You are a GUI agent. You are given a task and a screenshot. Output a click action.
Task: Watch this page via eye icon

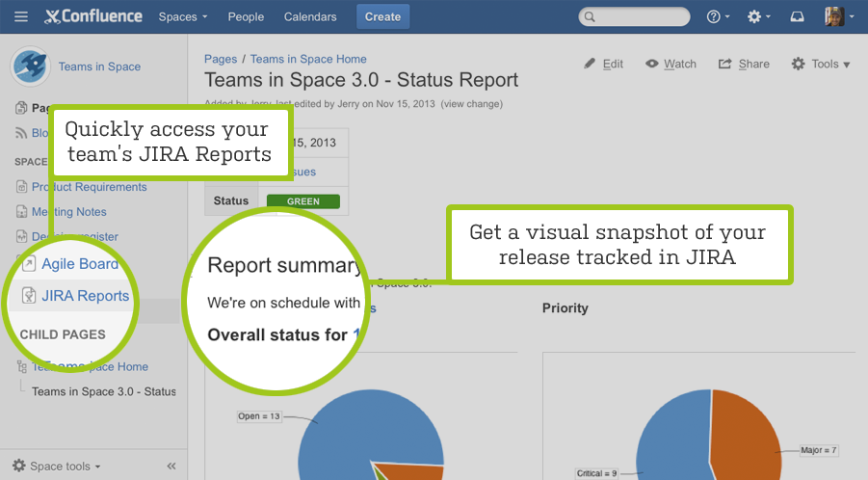click(671, 64)
